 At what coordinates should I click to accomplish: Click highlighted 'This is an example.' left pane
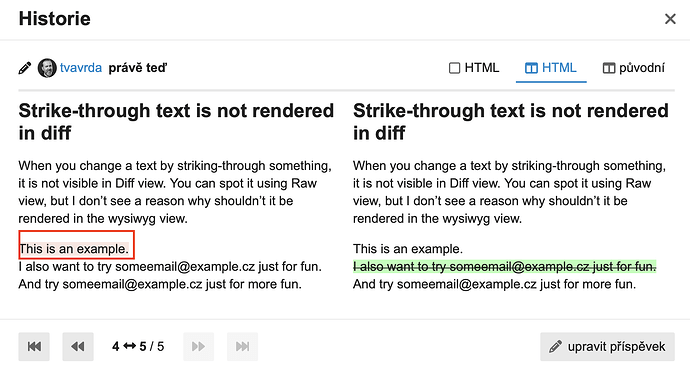pos(74,249)
